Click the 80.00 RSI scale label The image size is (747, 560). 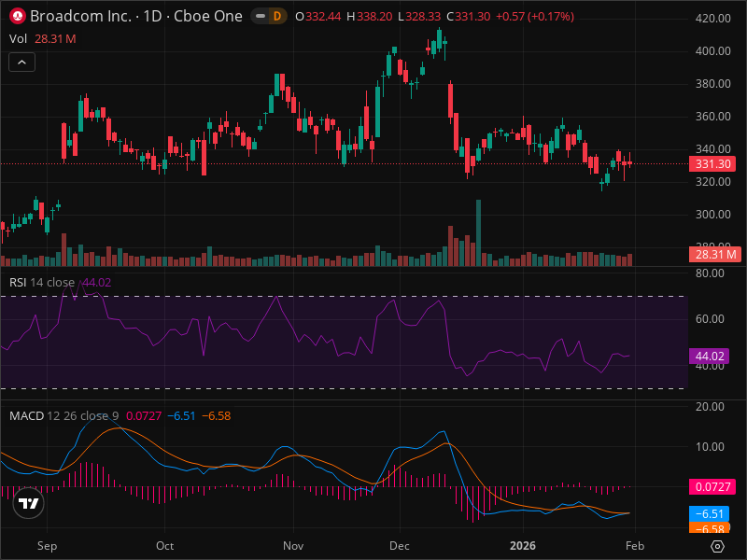coord(710,273)
